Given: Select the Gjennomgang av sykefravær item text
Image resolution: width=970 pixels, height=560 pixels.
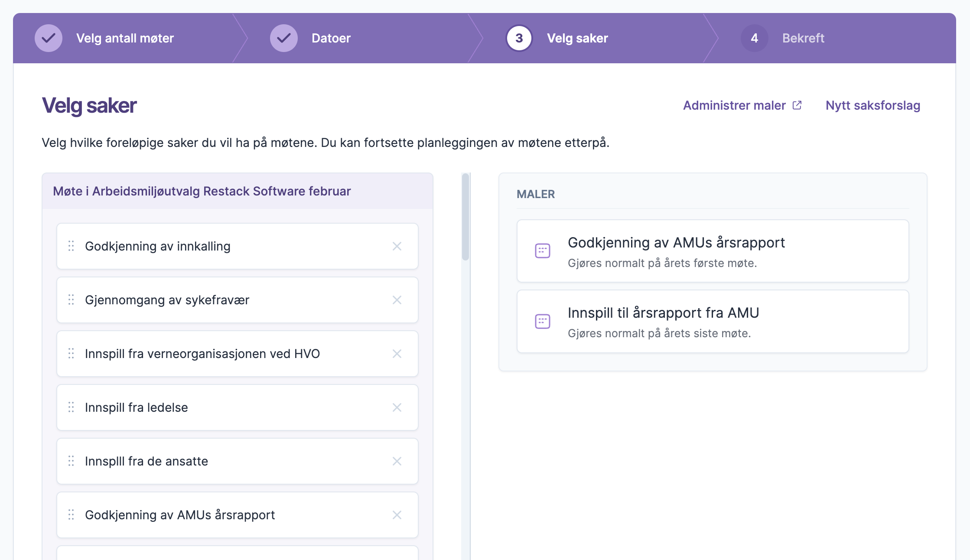Looking at the screenshot, I should click(167, 300).
